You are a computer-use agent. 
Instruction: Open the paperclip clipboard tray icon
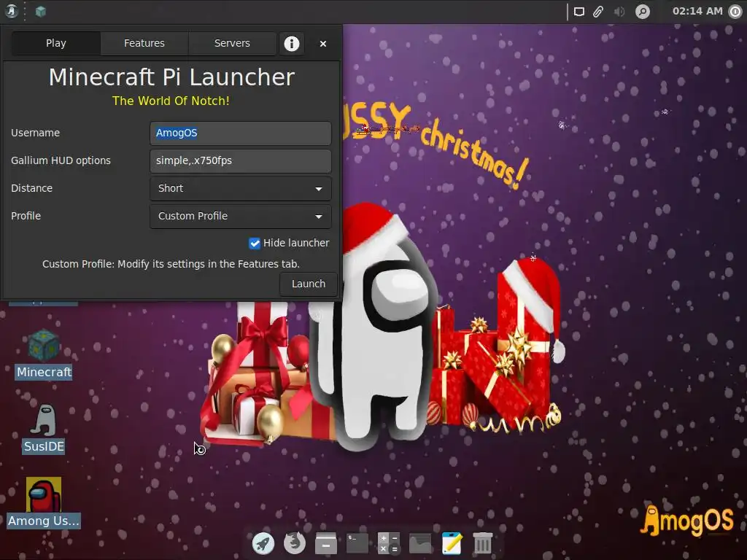coord(598,12)
